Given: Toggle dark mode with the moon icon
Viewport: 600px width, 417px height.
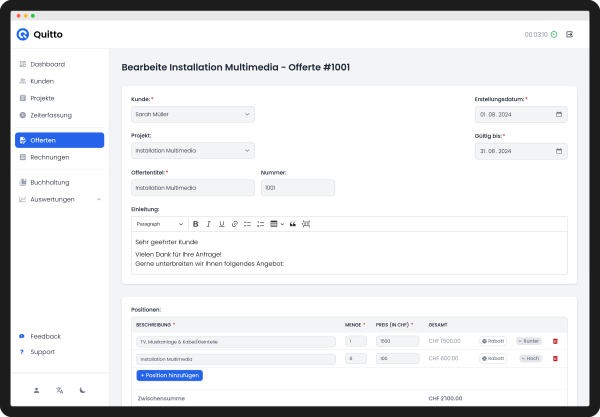Looking at the screenshot, I should (x=83, y=390).
